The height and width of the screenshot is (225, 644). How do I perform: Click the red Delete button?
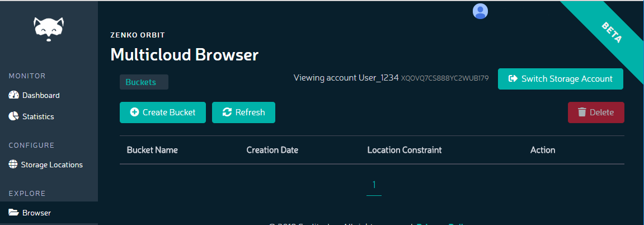(596, 112)
